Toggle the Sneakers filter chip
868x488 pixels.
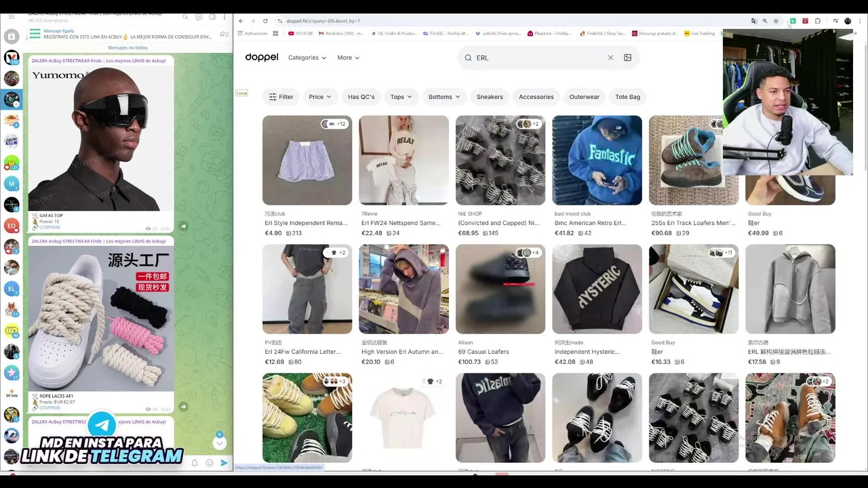(490, 97)
